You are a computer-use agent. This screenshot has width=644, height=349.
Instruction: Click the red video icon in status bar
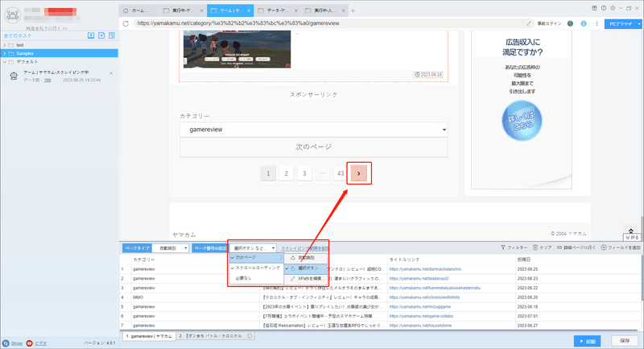tap(29, 343)
